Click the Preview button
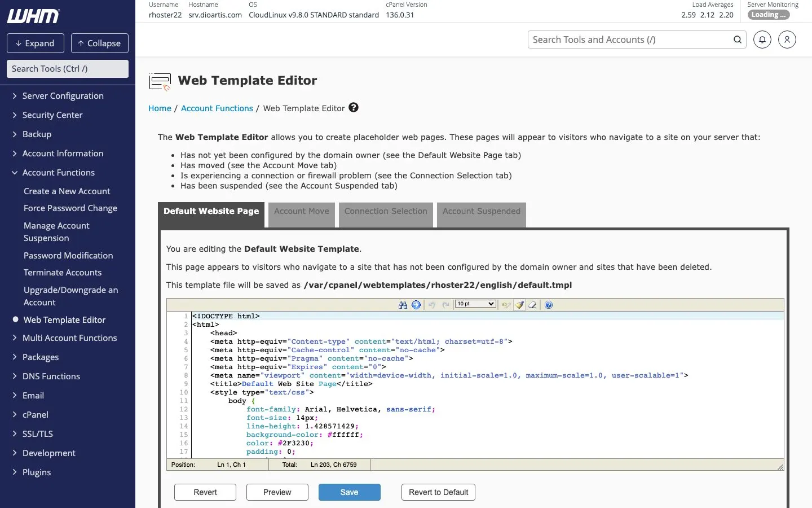 pyautogui.click(x=277, y=492)
